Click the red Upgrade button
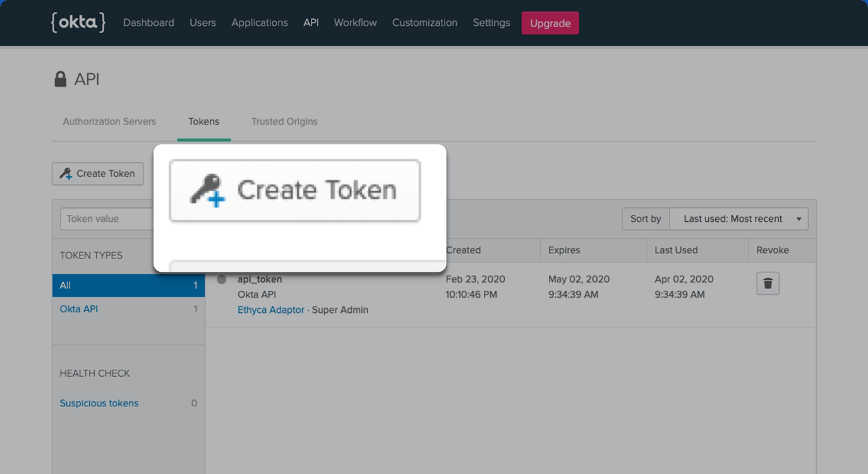868x474 pixels. point(550,23)
